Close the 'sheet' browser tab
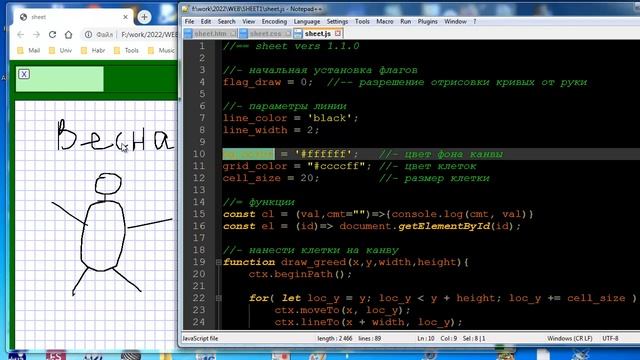Viewport: 640px width, 360px height. [x=125, y=17]
